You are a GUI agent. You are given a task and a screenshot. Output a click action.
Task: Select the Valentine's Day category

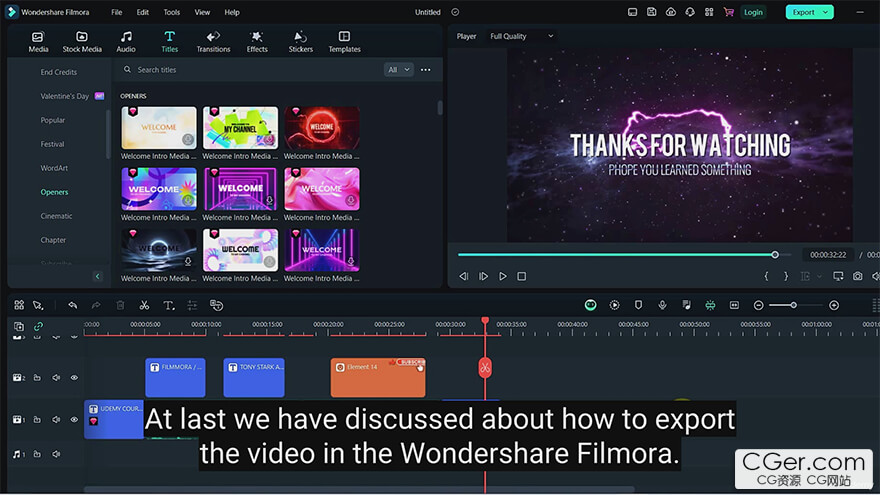pos(65,97)
